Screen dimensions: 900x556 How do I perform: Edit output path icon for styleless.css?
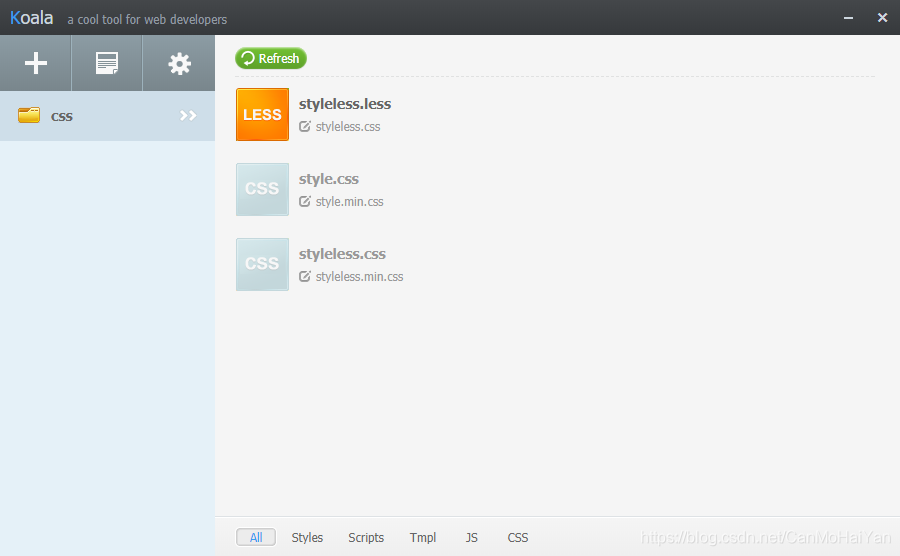305,126
